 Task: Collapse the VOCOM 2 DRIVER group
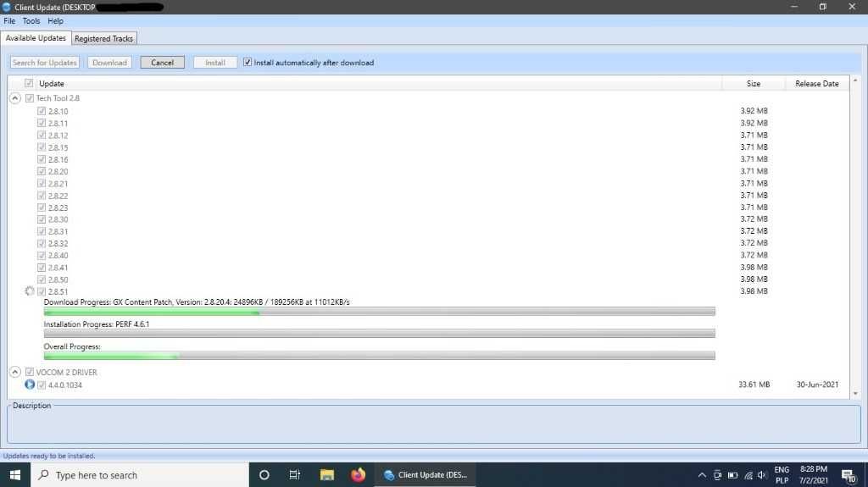15,372
